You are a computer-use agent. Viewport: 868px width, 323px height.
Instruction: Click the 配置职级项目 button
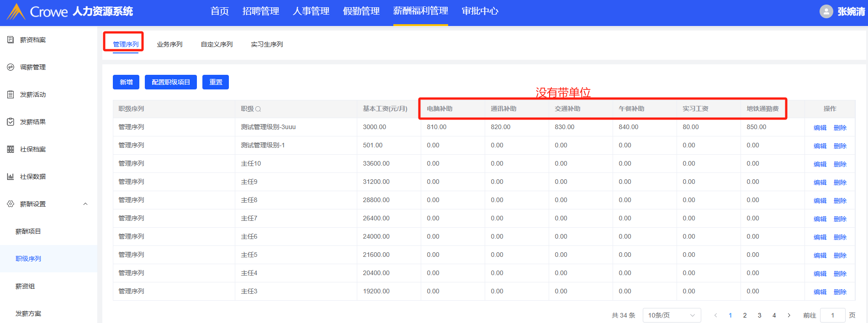click(x=170, y=82)
